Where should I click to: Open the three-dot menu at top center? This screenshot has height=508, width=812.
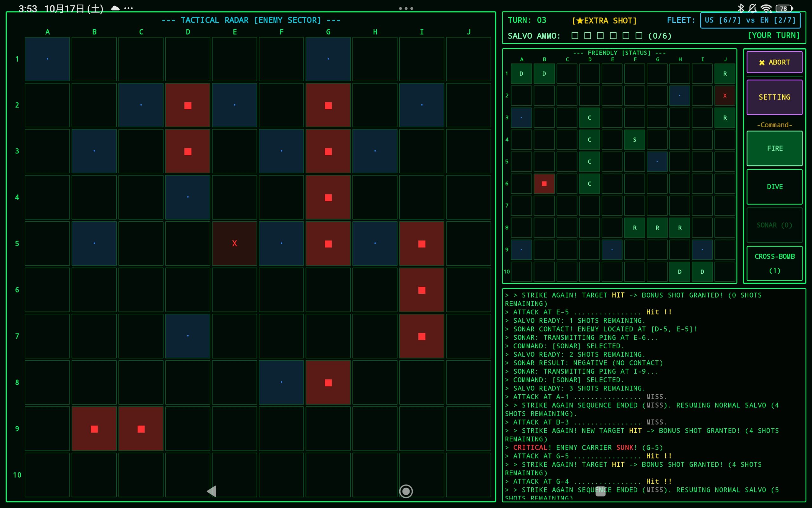(x=406, y=8)
